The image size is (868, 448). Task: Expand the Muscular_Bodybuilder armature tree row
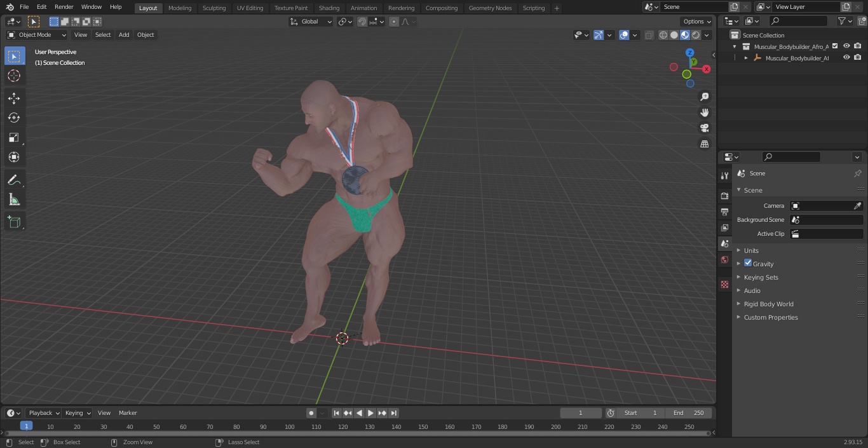click(746, 58)
